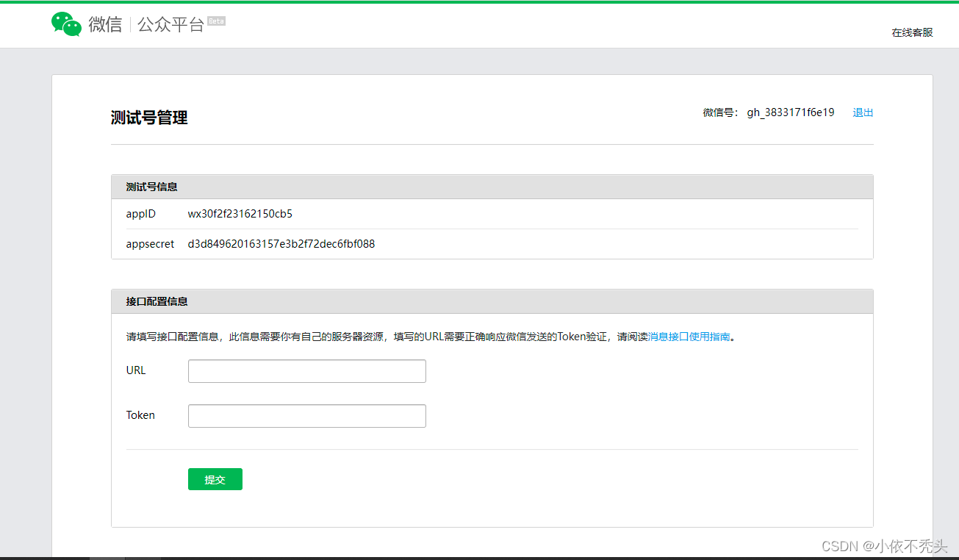This screenshot has width=959, height=560.
Task: Click the 退出 logout link
Action: pos(863,112)
